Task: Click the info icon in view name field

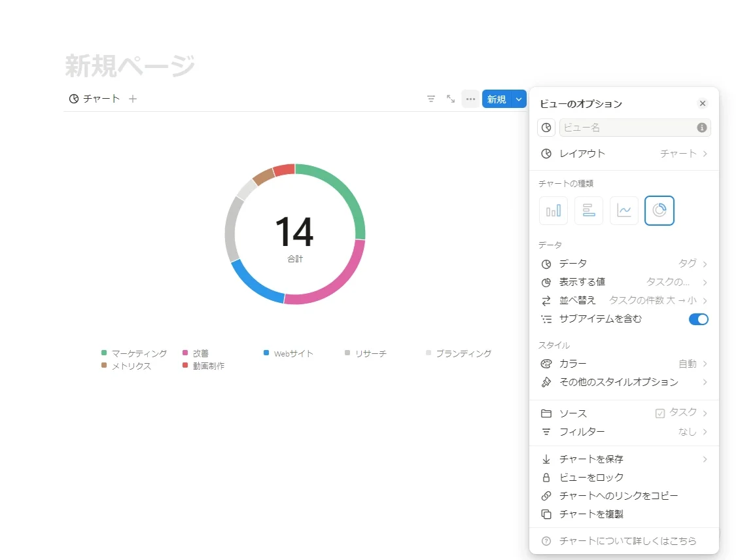Action: (x=702, y=128)
